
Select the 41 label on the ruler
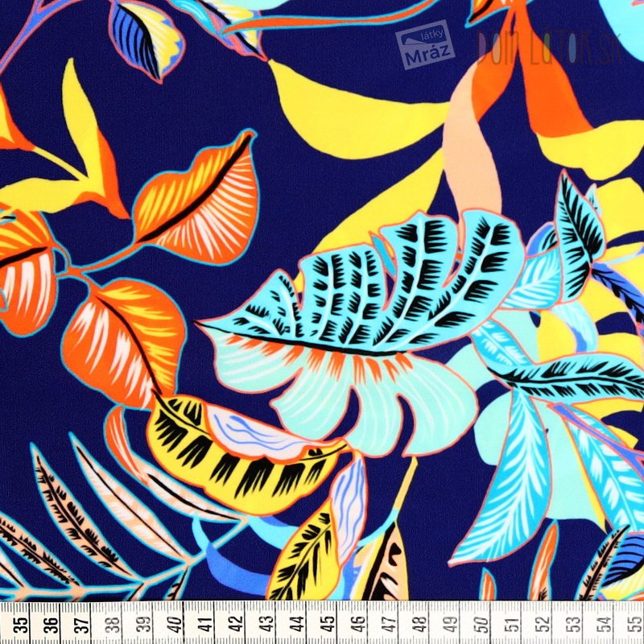206,625
